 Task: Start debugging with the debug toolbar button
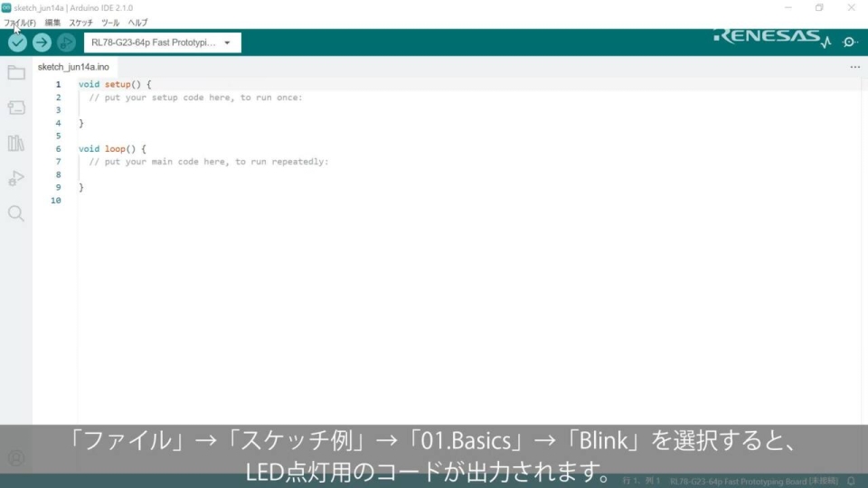coord(66,42)
